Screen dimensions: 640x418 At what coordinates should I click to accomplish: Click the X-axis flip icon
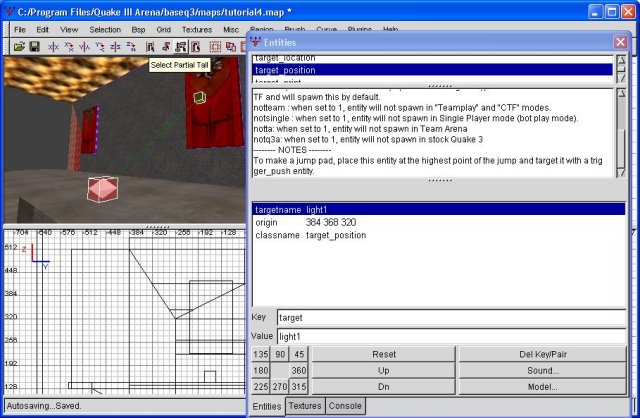(53, 47)
